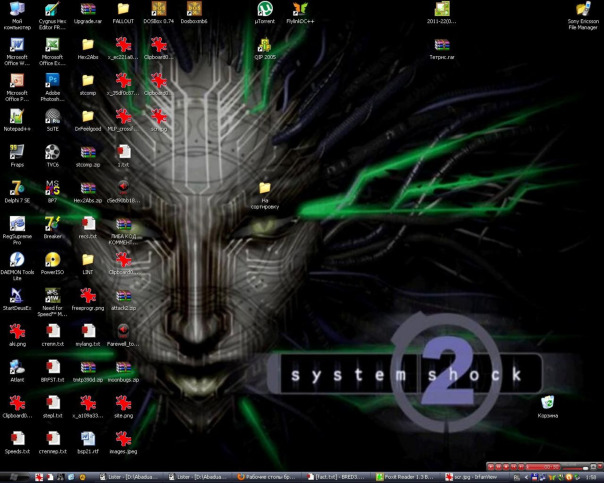Open the TVC6 shortcut
Screen dimensions: 604x483
click(x=52, y=156)
